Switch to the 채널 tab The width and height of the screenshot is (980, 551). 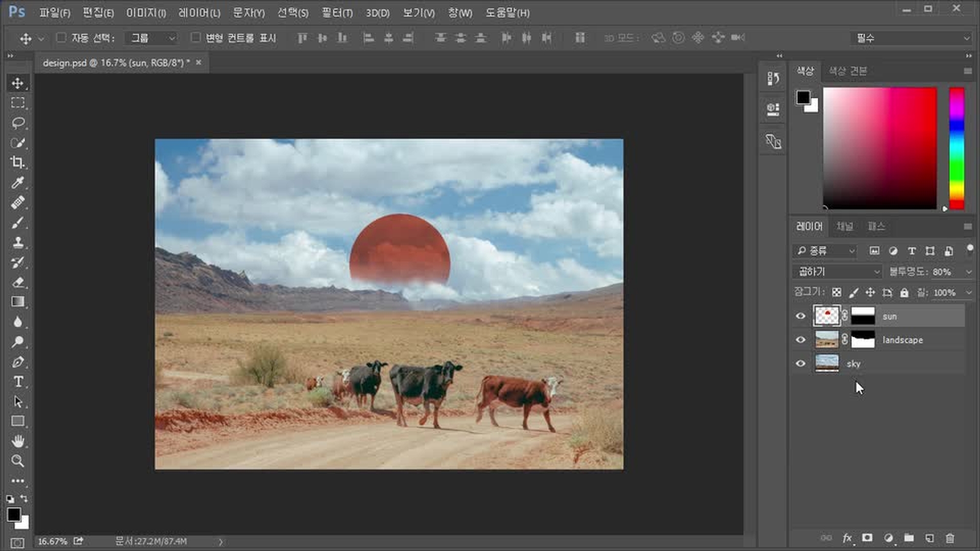point(845,227)
